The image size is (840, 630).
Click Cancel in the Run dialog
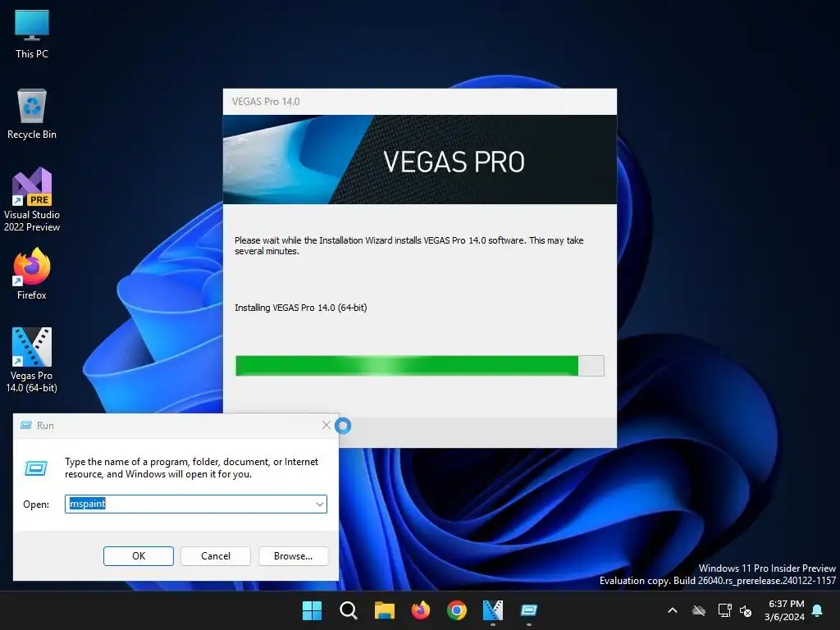(216, 556)
